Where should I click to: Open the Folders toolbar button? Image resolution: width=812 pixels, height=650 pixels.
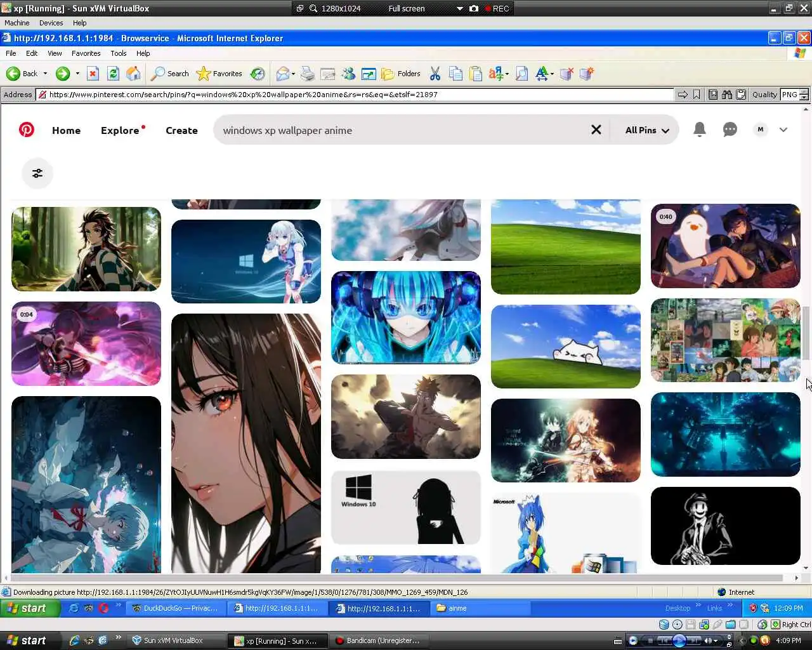[401, 74]
